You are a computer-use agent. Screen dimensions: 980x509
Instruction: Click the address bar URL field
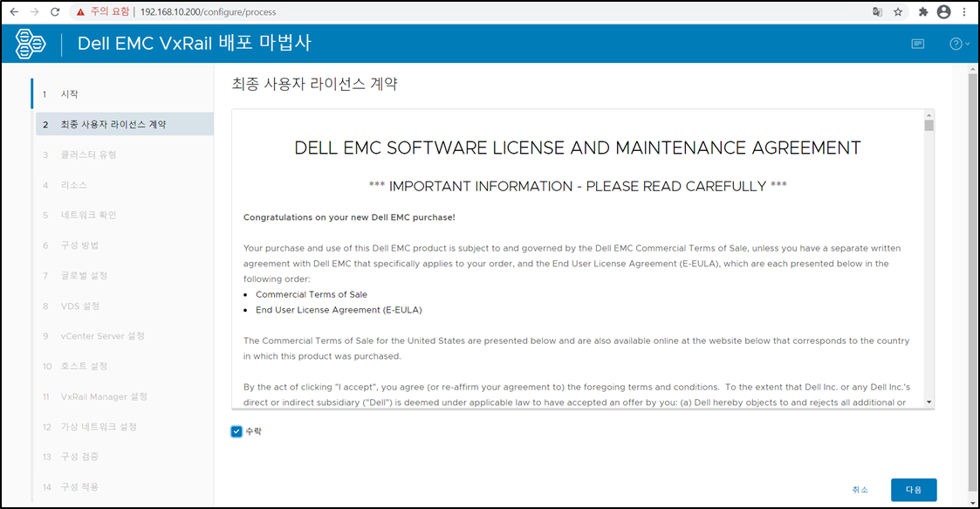488,12
